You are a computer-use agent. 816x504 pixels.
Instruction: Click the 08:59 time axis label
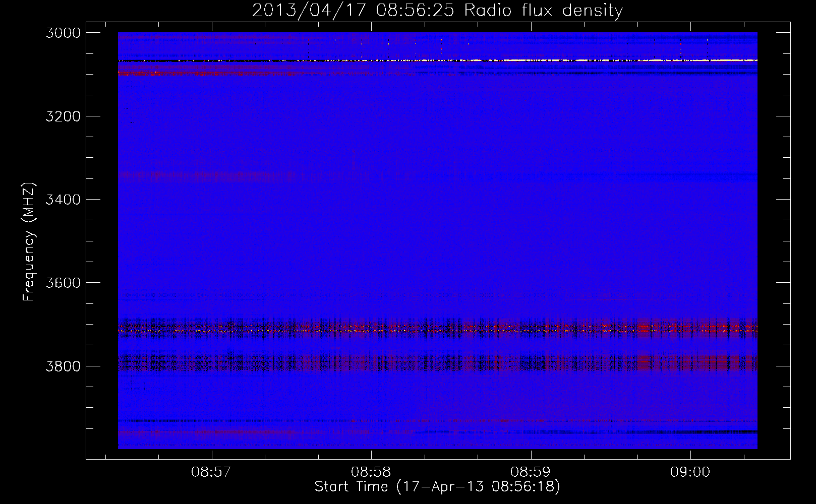(531, 472)
